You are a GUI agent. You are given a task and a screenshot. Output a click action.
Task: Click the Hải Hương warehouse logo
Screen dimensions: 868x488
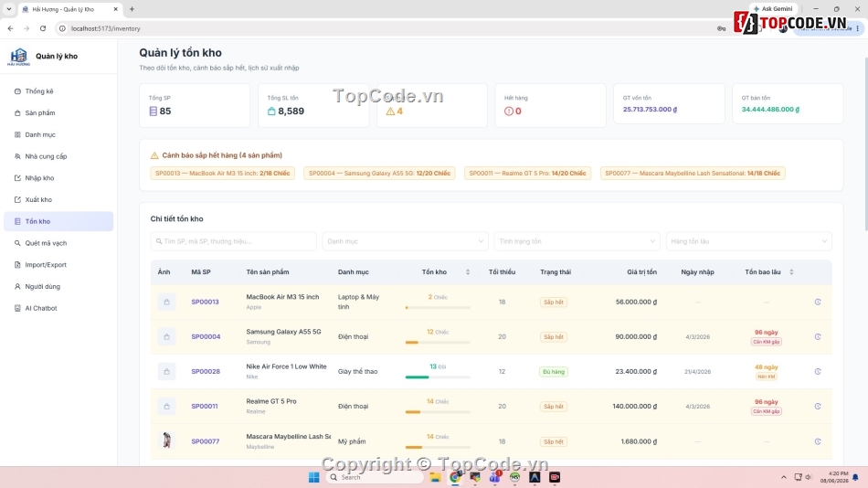click(x=19, y=57)
